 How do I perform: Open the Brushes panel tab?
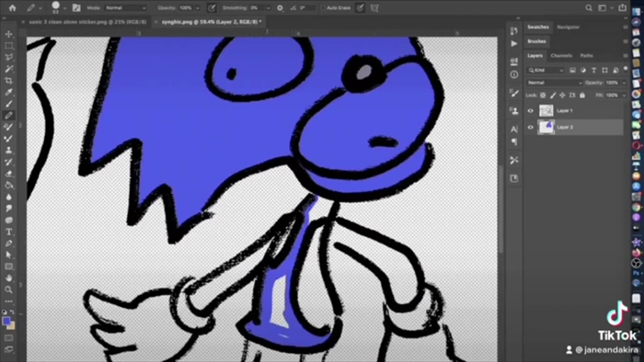[x=536, y=41]
